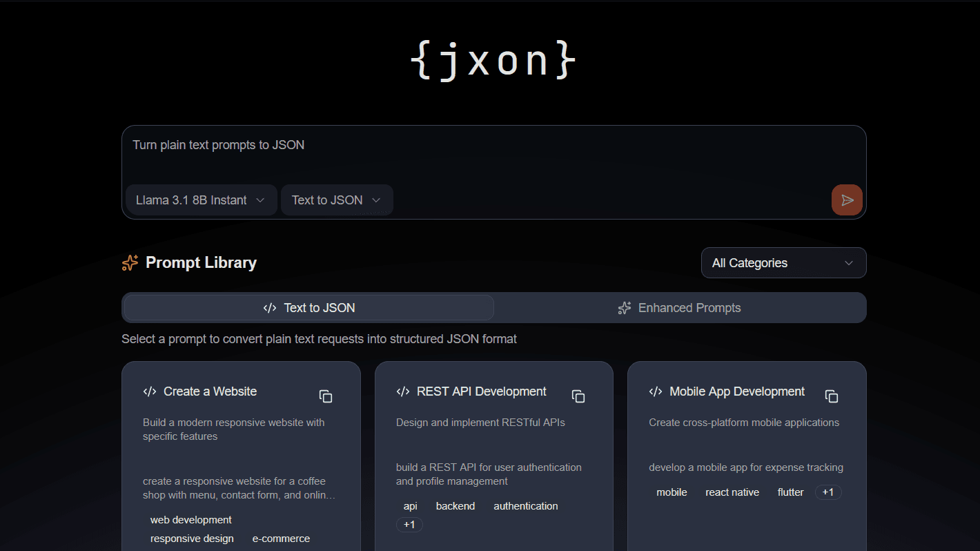Select the Create a Website card title
Screen dimensions: 980x551
210,391
